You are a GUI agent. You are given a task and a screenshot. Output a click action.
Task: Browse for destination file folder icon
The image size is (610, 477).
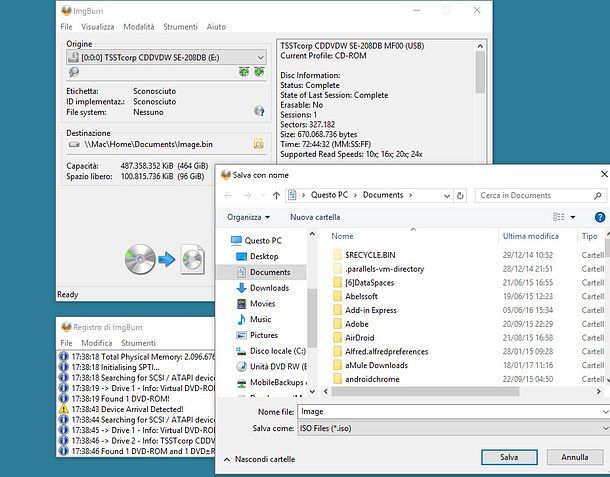click(x=258, y=144)
